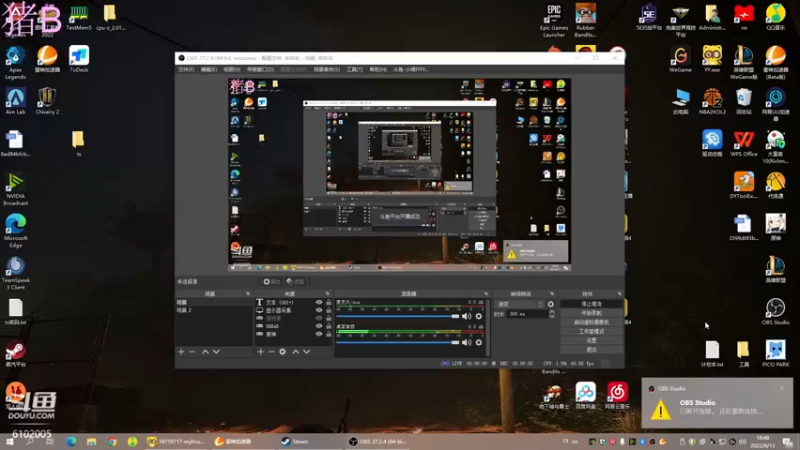Increase transition duration with up arrow
The image size is (800, 450).
552,312
